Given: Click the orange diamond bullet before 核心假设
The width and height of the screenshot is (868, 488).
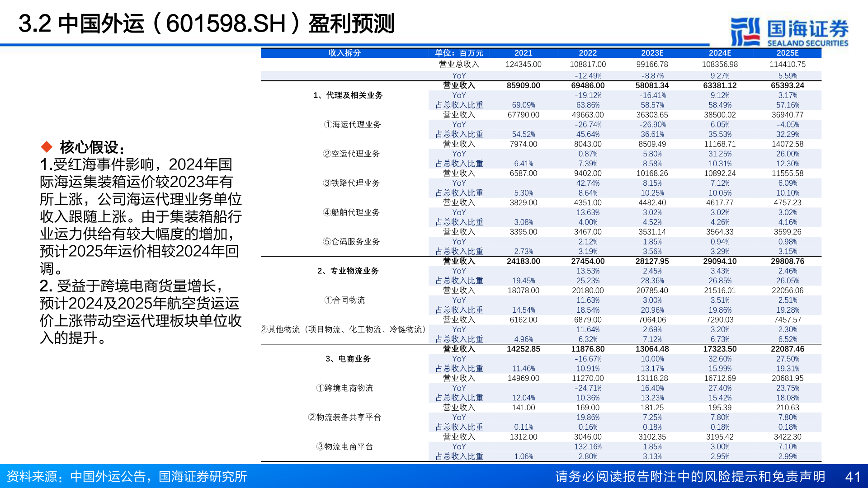Looking at the screenshot, I should coord(47,147).
